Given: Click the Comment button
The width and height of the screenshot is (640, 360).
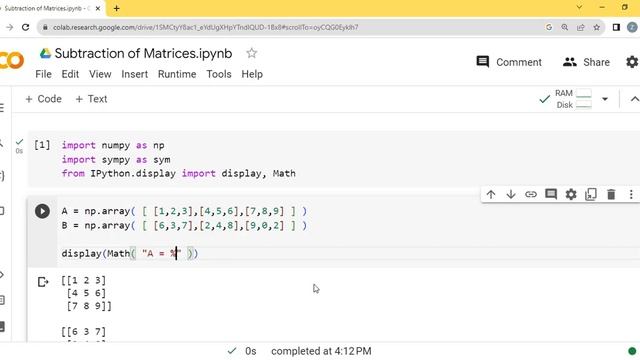Looking at the screenshot, I should coord(509,62).
